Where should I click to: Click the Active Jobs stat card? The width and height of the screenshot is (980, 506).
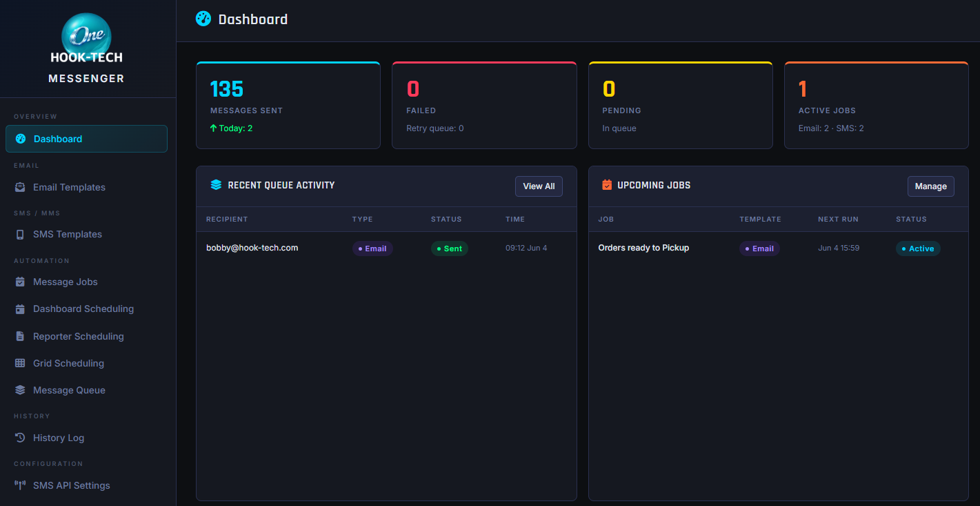pyautogui.click(x=876, y=105)
